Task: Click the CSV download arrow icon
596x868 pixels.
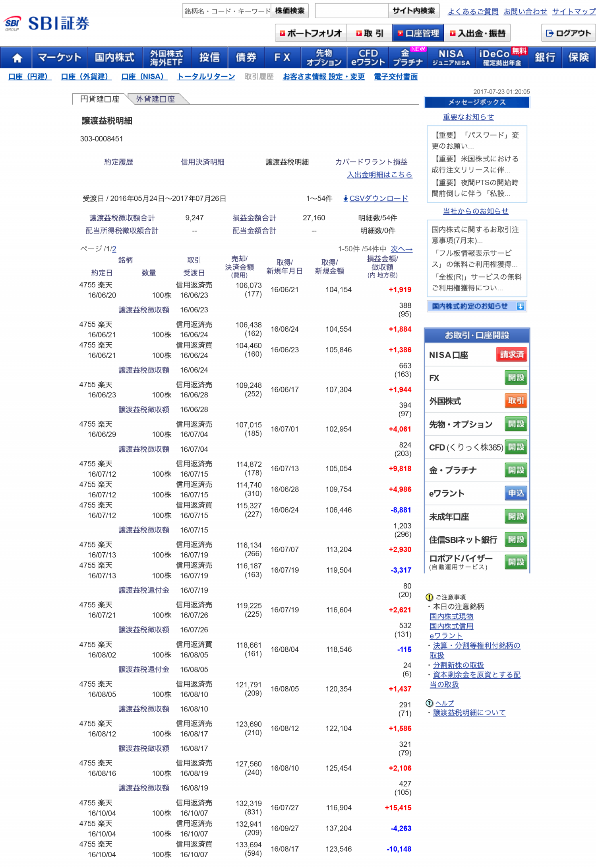Action: [x=346, y=198]
